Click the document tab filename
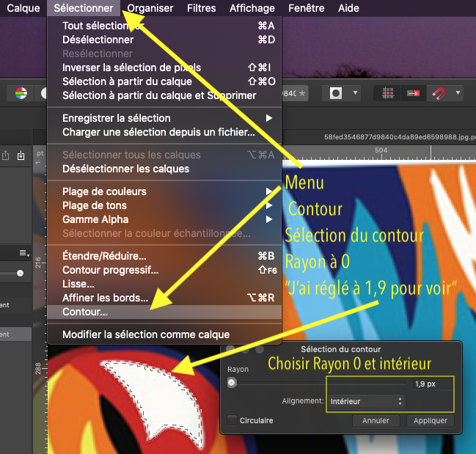 tap(400, 137)
